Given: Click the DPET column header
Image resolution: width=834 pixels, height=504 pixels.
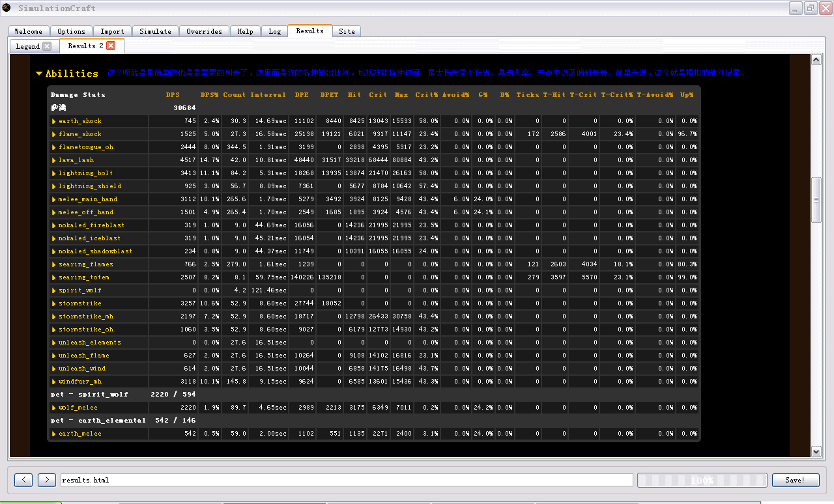Looking at the screenshot, I should 330,95.
